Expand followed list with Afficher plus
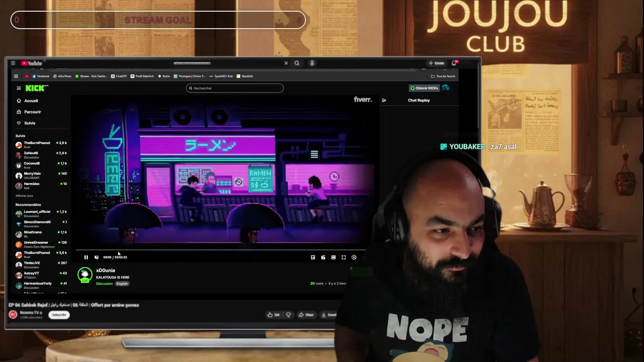644x362 pixels. (24, 196)
